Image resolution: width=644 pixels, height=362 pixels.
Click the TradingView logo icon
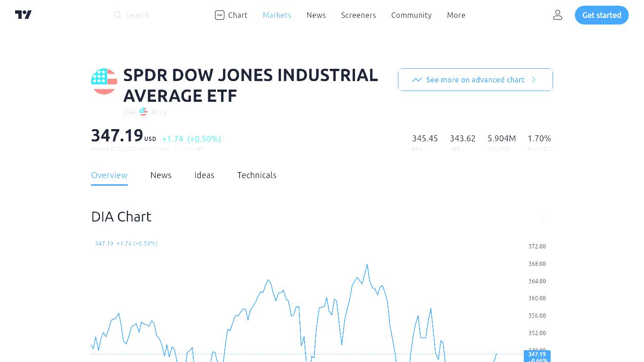(x=23, y=15)
